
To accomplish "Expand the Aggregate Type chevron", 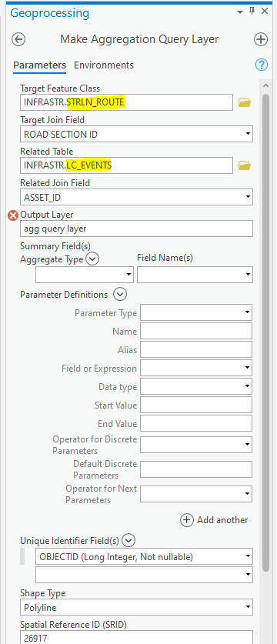I will [x=93, y=259].
